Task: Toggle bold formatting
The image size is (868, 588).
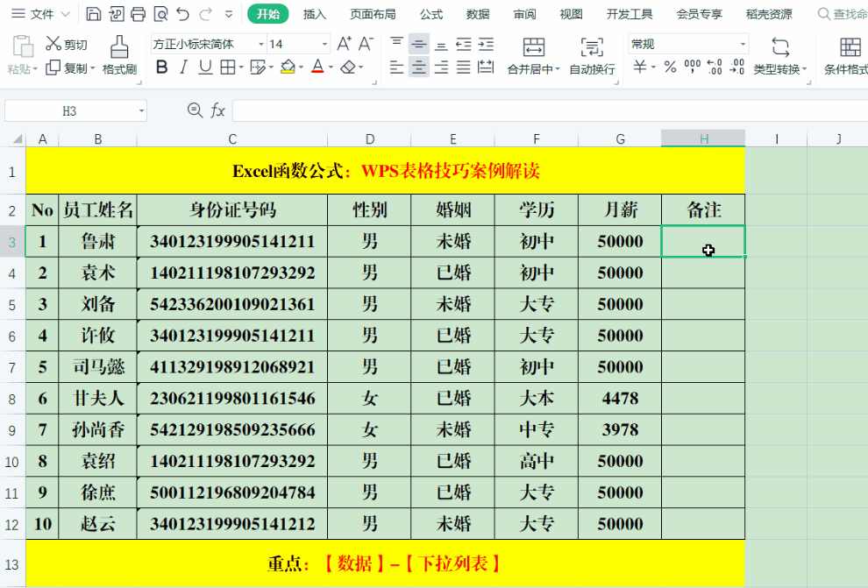Action: tap(161, 67)
